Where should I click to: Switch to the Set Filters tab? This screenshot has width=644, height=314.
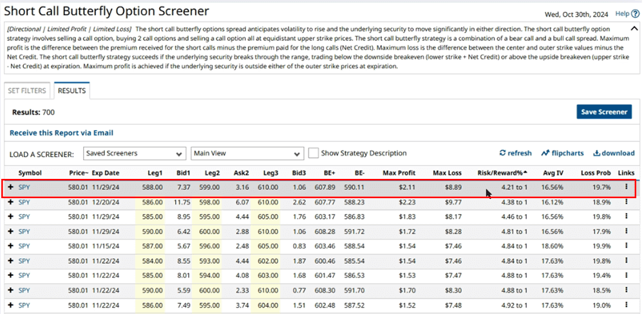27,91
